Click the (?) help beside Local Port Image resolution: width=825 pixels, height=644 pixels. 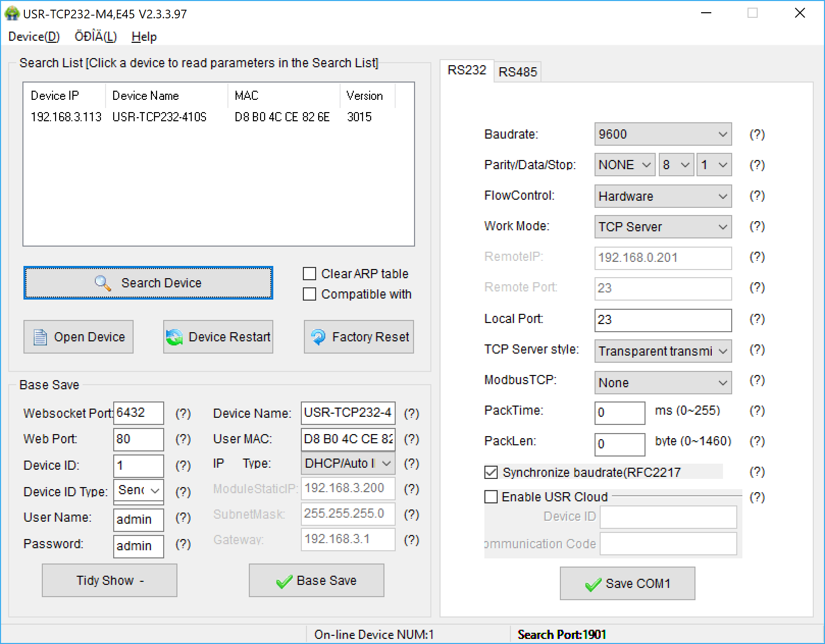pos(757,318)
